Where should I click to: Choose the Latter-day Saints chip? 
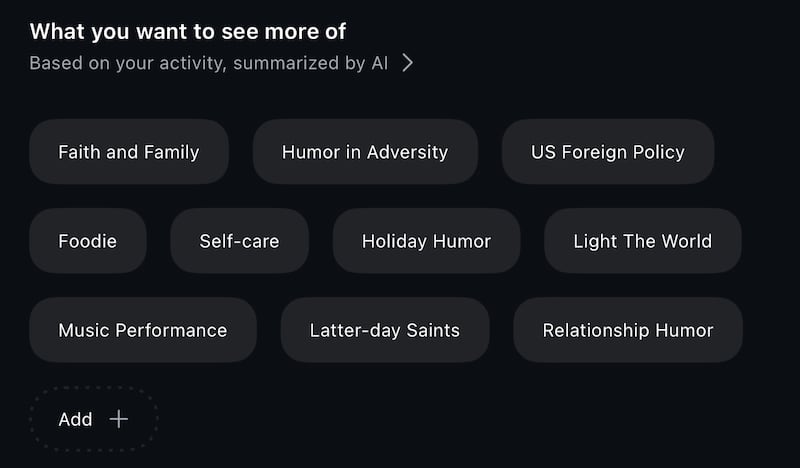coord(385,330)
